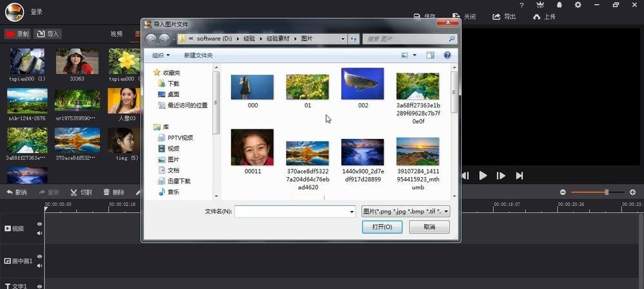Zoom in timeline with the plus icon

coord(632,192)
